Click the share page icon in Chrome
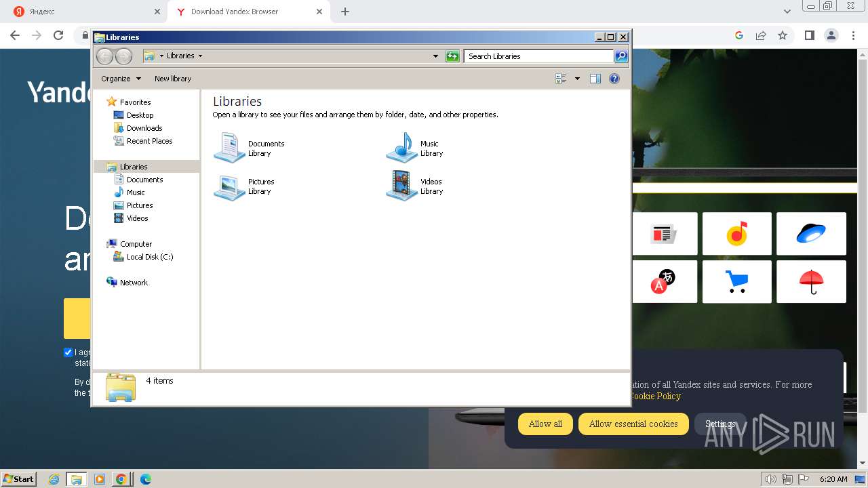868x488 pixels. tap(761, 36)
